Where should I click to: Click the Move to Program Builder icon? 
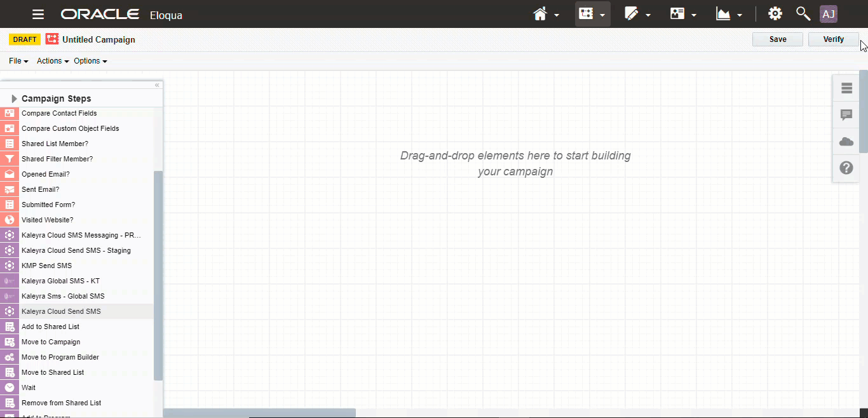point(10,357)
